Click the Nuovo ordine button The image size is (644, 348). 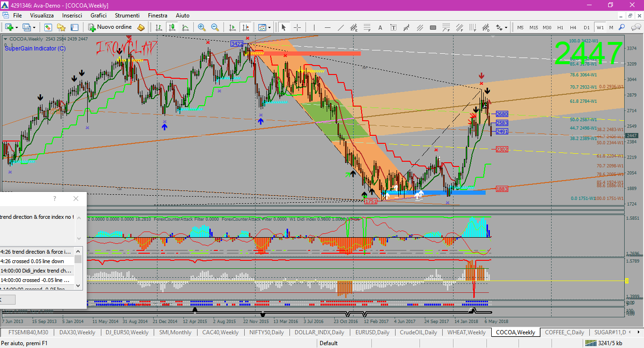pyautogui.click(x=110, y=27)
